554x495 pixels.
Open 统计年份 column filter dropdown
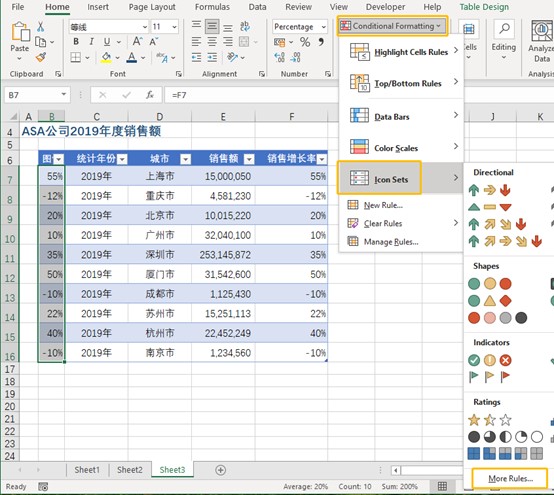pos(122,159)
